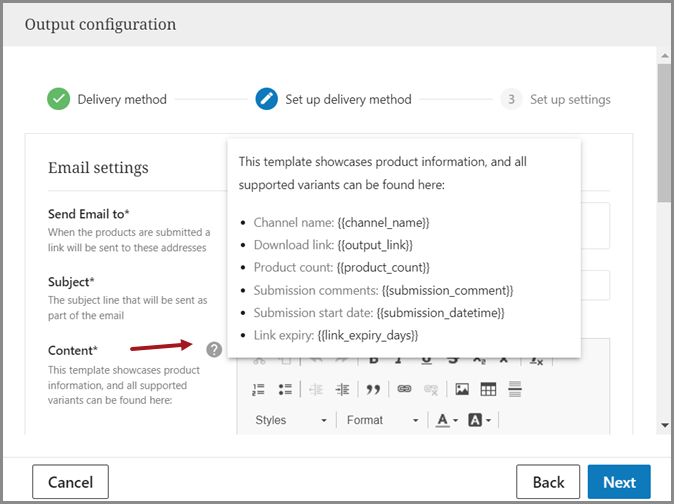
Task: Click the Cancel button
Action: click(70, 482)
